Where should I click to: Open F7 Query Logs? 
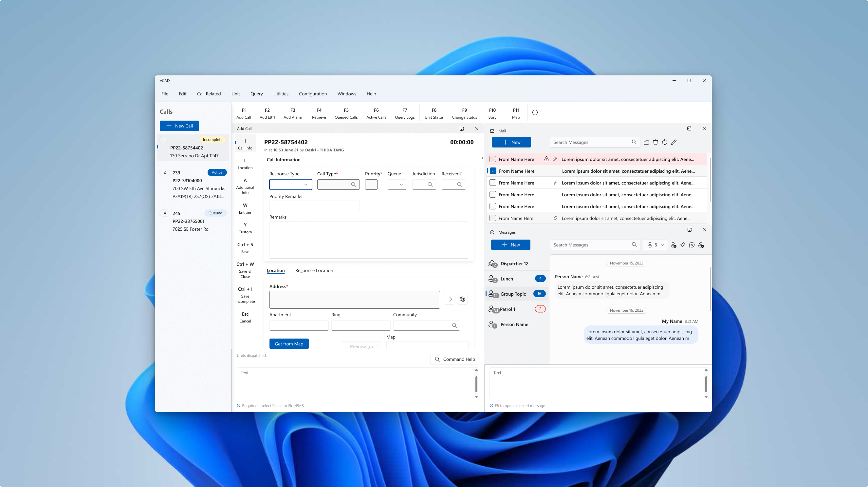[x=405, y=113]
